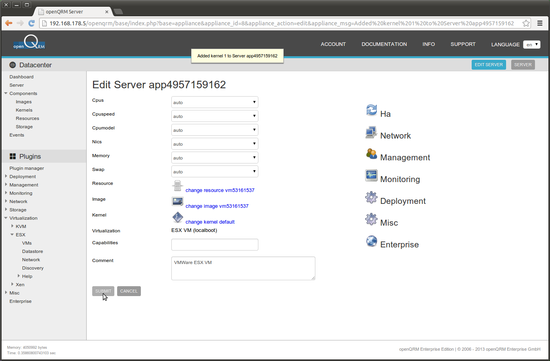Open Dashboard in the sidebar
Image resolution: width=550 pixels, height=361 pixels.
coord(21,77)
